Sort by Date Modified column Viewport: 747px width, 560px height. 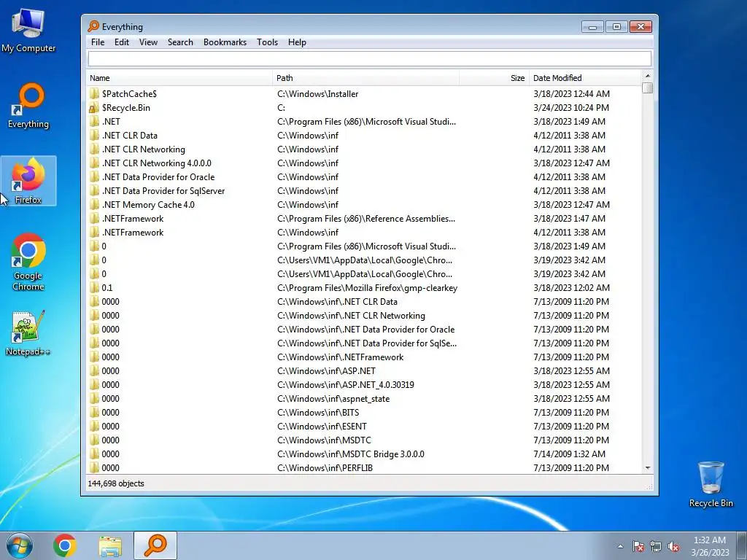[585, 77]
